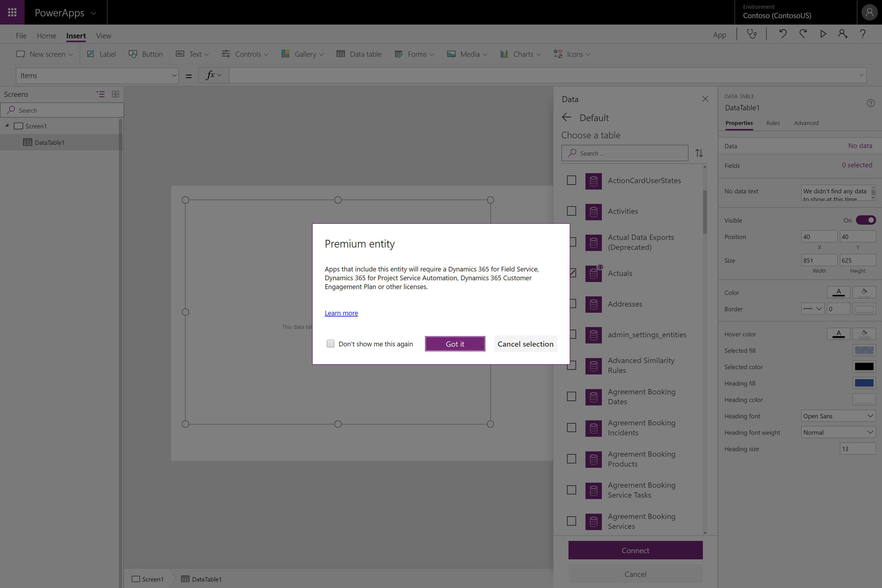The image size is (882, 588).
Task: Close the Data pane with X
Action: tap(705, 99)
